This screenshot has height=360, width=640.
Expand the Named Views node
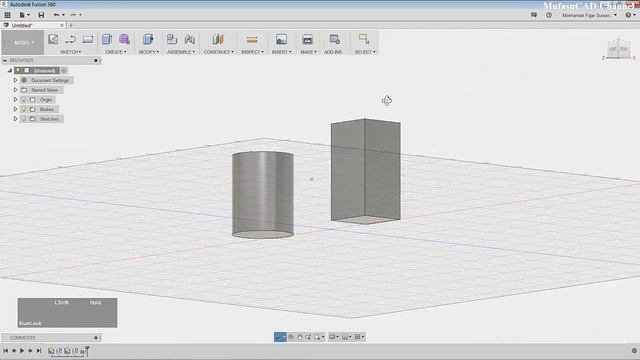[x=16, y=90]
